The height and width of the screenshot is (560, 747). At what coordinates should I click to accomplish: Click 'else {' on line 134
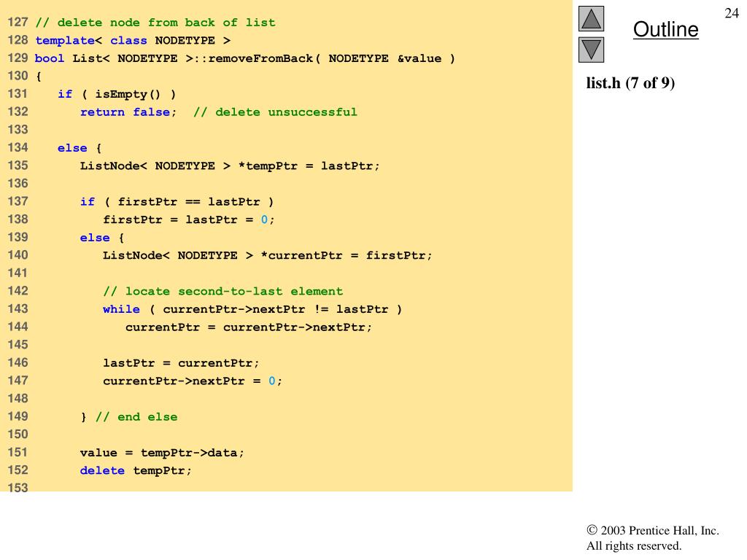coord(80,148)
